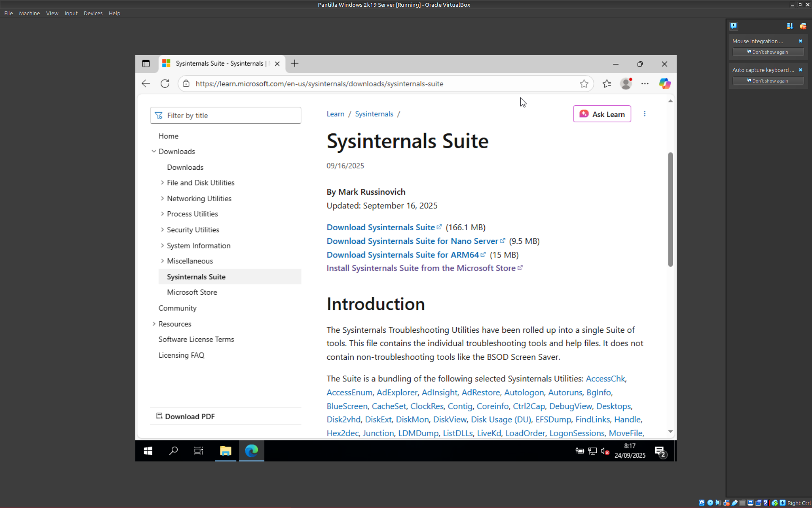Click Download Sysinternals Suite for ARM64 link
The width and height of the screenshot is (812, 508).
tap(403, 254)
